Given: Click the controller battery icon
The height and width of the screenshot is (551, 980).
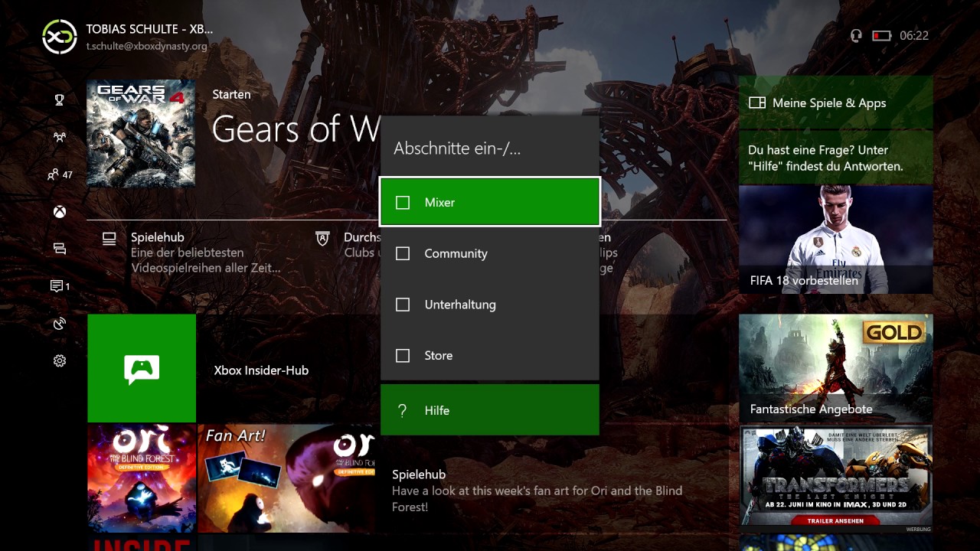Looking at the screenshot, I should (x=882, y=36).
